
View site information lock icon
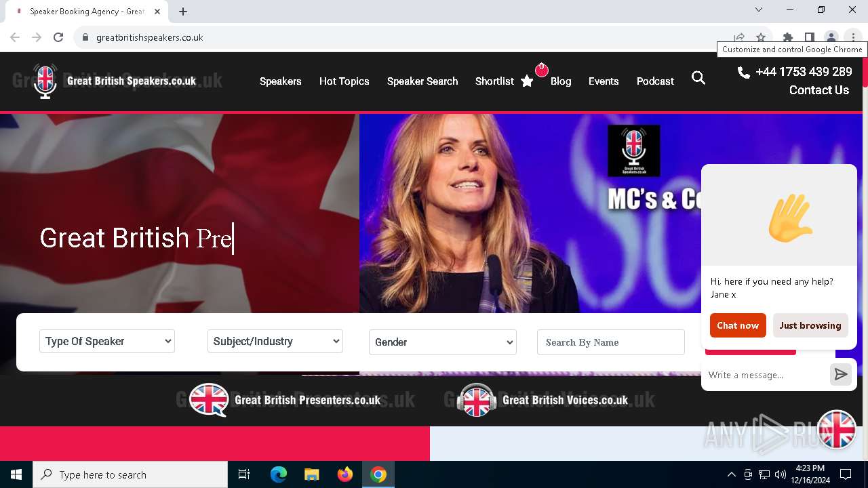(85, 37)
